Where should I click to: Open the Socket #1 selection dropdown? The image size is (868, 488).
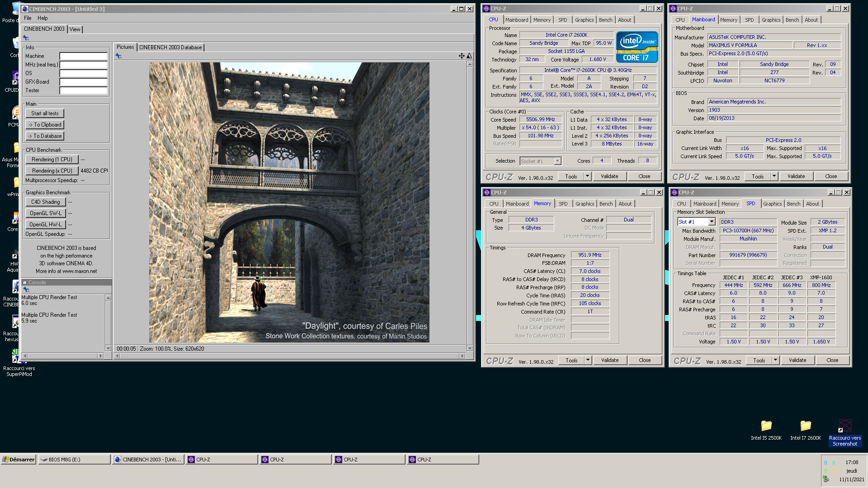coord(557,161)
